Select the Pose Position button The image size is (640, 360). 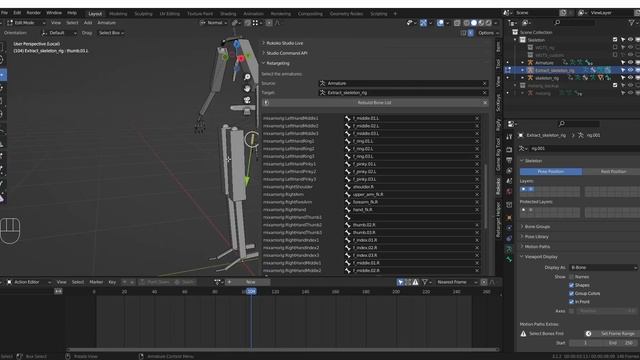[x=551, y=171]
